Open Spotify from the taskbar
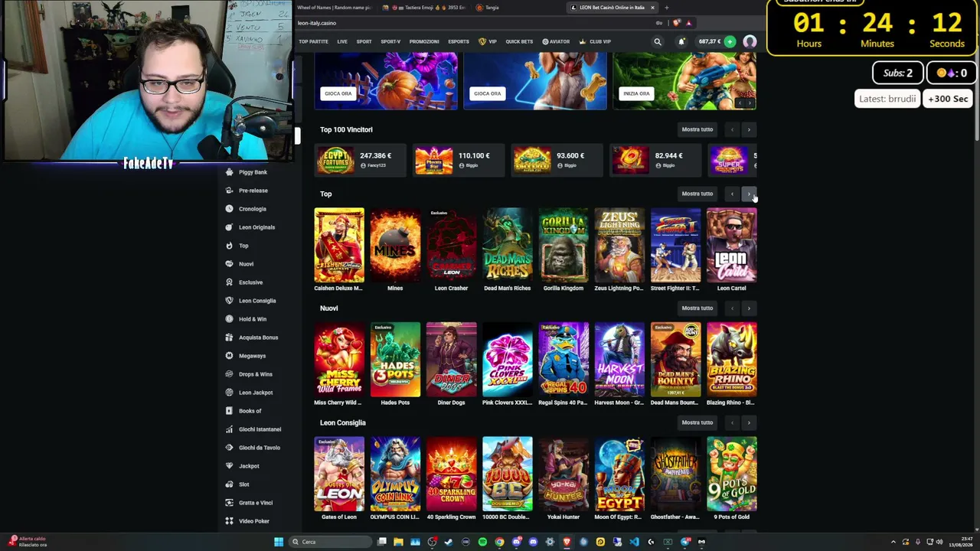Image resolution: width=980 pixels, height=551 pixels. point(482,542)
